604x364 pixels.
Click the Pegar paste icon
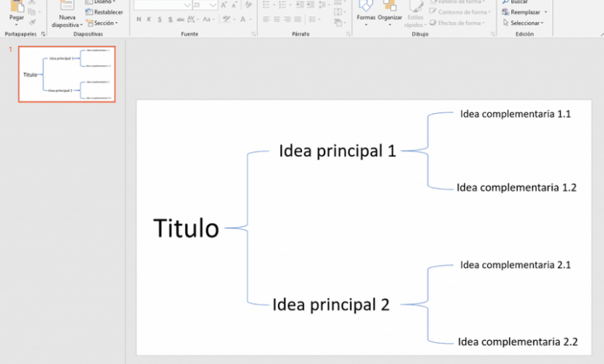click(16, 6)
